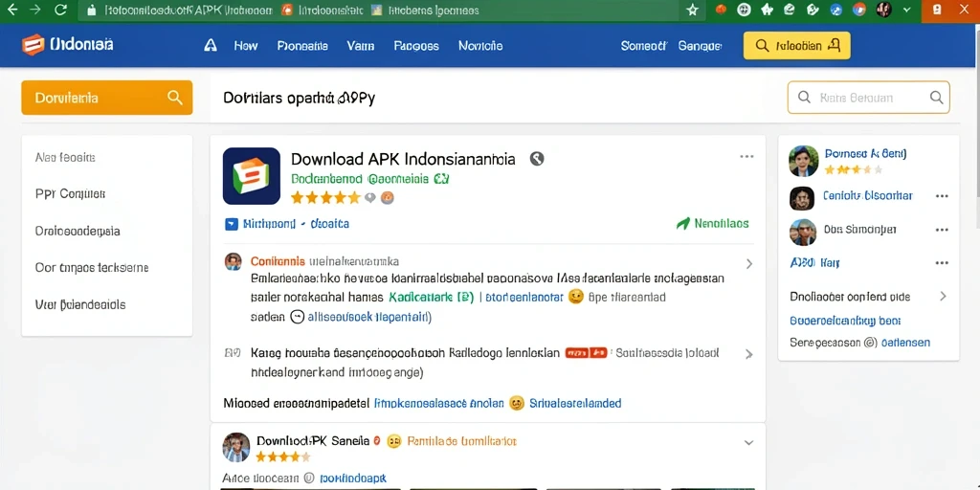Open the Genade header link
Screen dimensions: 980x490
click(700, 46)
